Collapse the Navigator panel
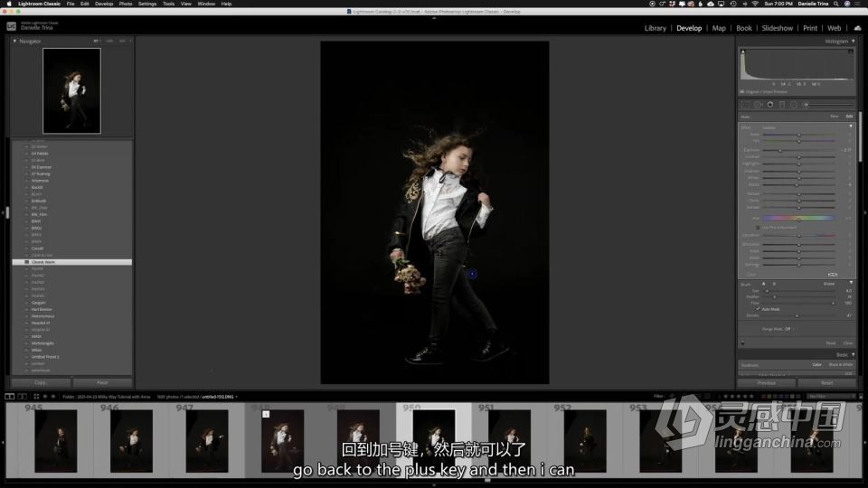 point(14,41)
